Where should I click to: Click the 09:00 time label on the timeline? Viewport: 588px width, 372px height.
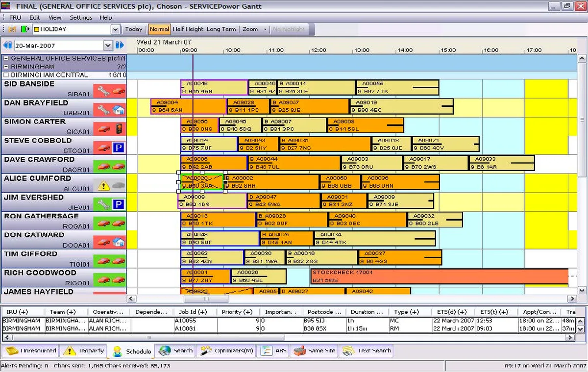click(x=189, y=50)
